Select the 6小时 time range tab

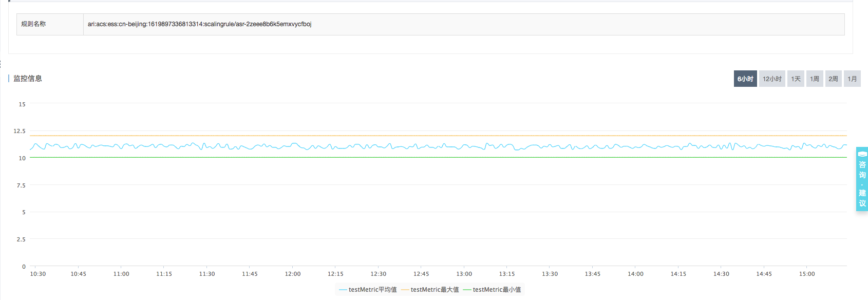[745, 79]
